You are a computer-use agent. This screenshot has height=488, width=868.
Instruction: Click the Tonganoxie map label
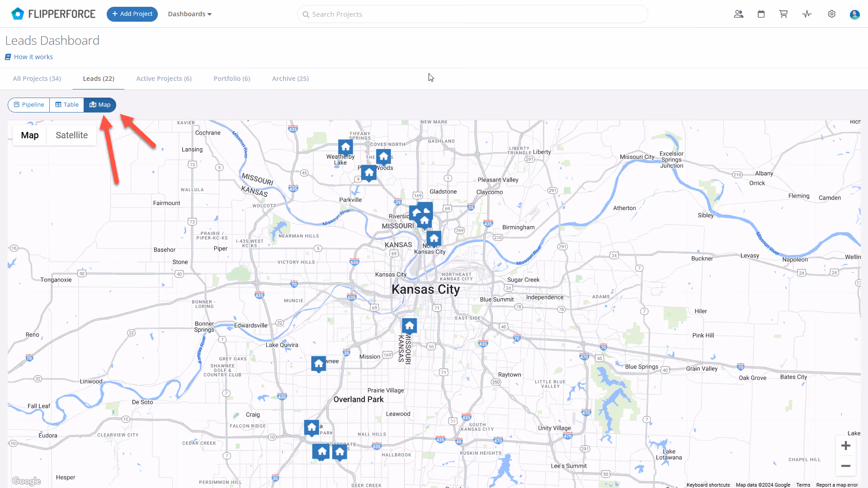[x=56, y=280]
